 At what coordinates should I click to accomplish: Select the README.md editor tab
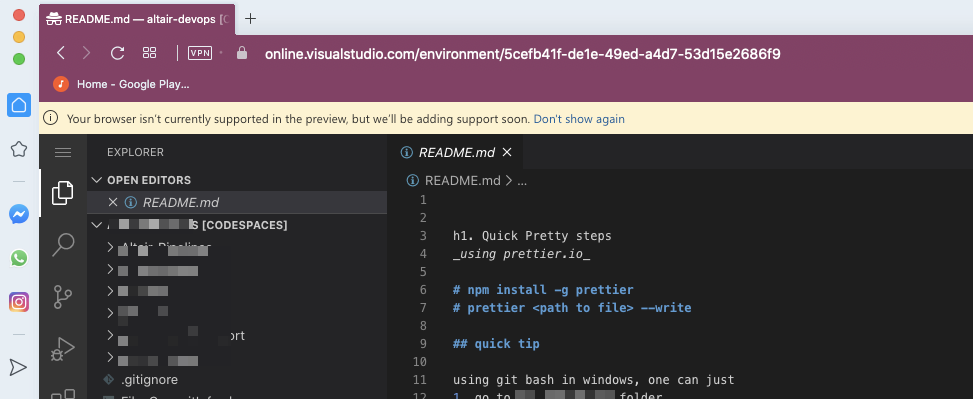(455, 152)
